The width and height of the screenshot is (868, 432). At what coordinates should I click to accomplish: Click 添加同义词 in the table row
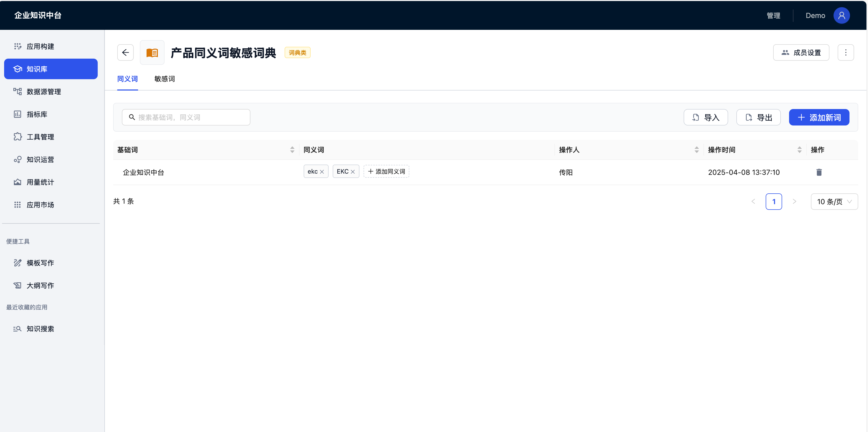[386, 172]
